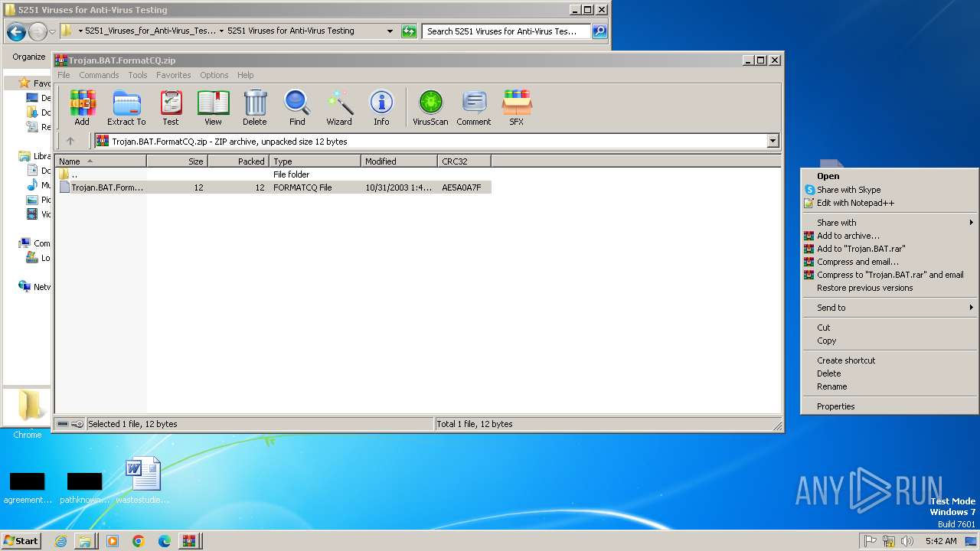Click the Extract To toolbar icon
The image size is (980, 551).
(126, 108)
